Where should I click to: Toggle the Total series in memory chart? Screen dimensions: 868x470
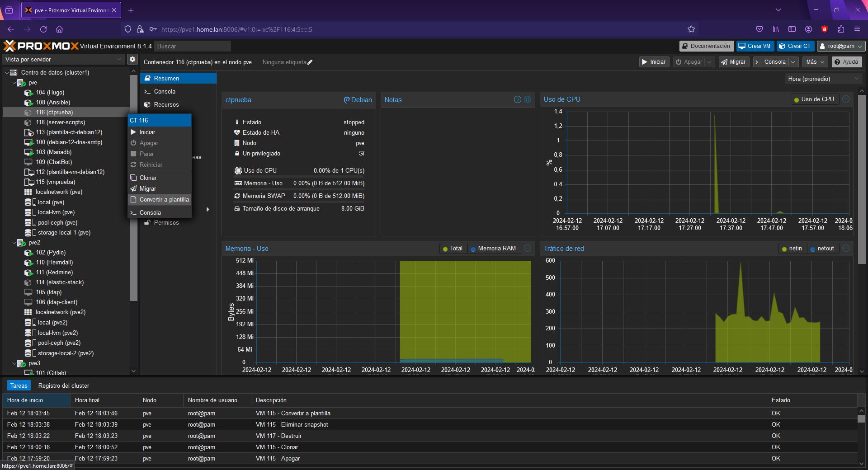453,249
